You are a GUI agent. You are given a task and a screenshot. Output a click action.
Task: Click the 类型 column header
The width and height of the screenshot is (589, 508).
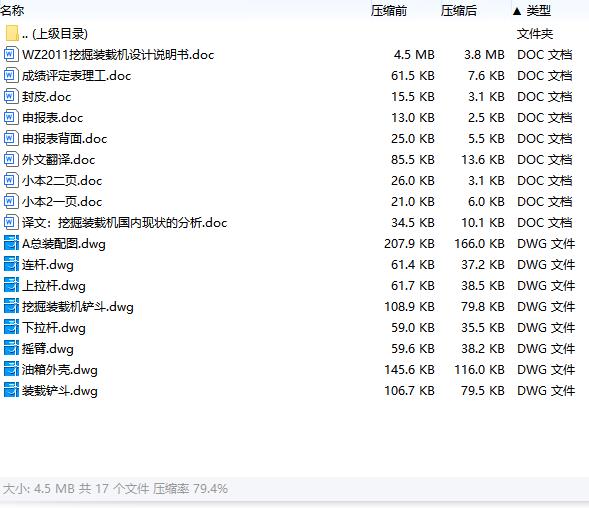[x=538, y=11]
